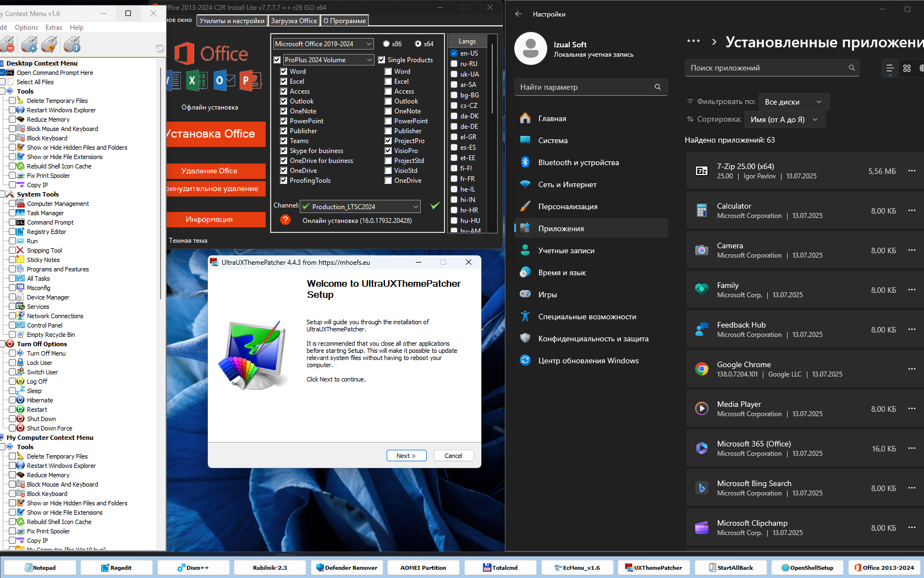Viewport: 924px width, 578px height.
Task: Open the Options menu in Context Menu app
Action: pos(26,28)
